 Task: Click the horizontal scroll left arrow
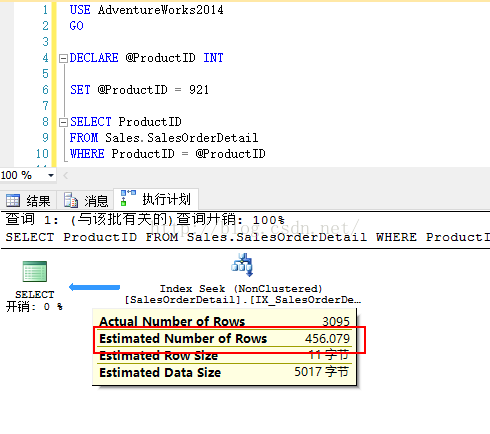66,175
